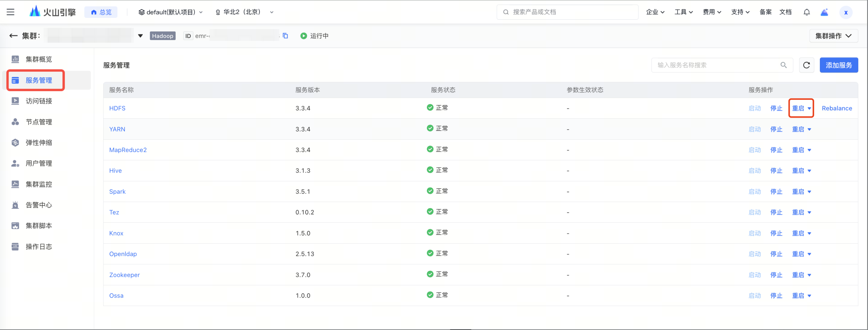Open the 费用 top menu
Image resolution: width=868 pixels, height=330 pixels.
(x=712, y=12)
